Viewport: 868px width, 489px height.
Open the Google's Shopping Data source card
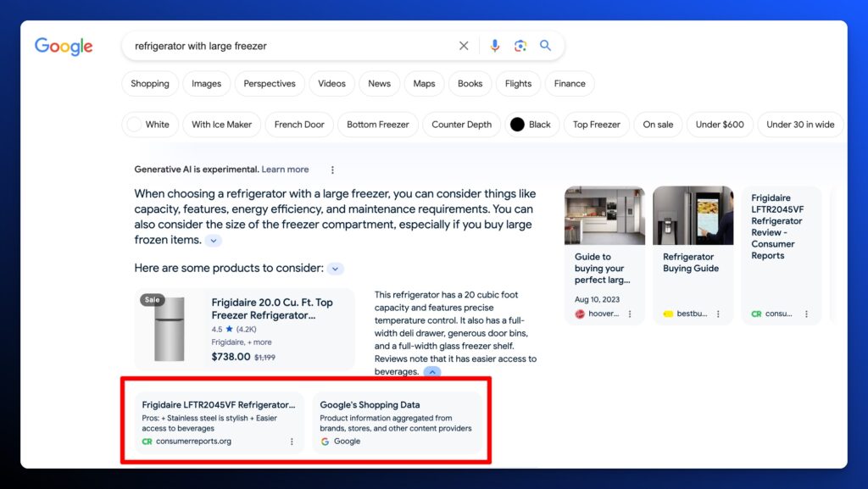397,422
